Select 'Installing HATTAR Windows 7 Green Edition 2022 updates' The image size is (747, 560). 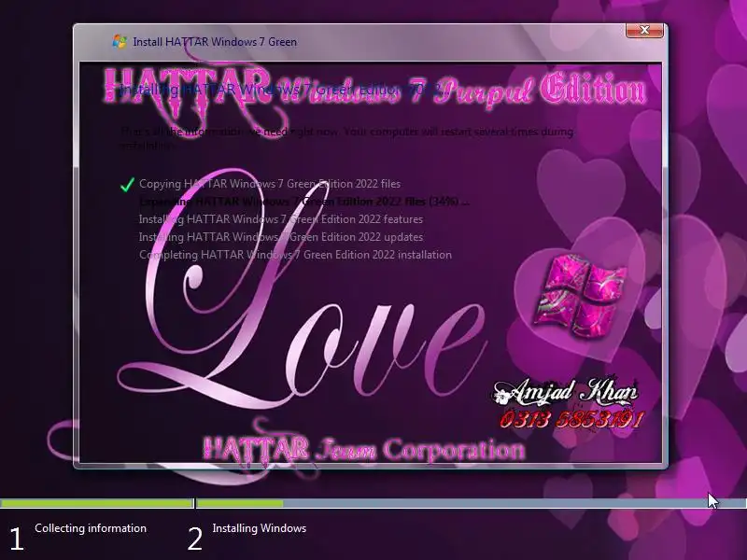pyautogui.click(x=281, y=237)
